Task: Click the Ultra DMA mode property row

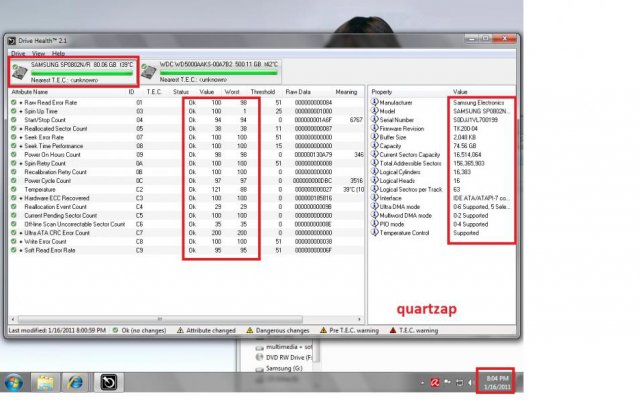Action: 442,207
